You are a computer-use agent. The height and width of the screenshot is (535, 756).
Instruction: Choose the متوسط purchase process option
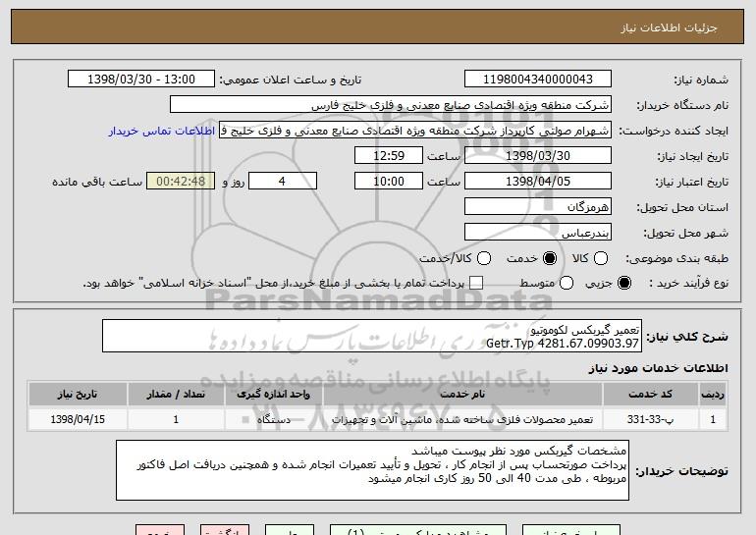(x=567, y=284)
